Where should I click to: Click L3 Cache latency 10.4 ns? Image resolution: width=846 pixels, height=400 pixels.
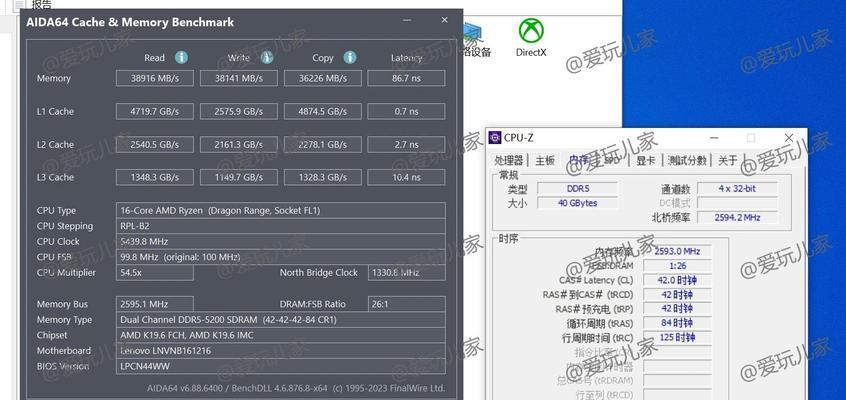(x=406, y=178)
